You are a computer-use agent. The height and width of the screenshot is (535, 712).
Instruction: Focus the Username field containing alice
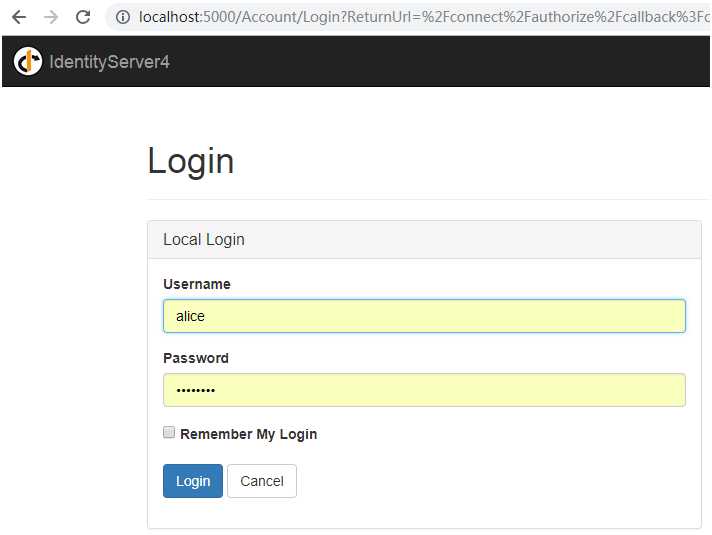424,316
